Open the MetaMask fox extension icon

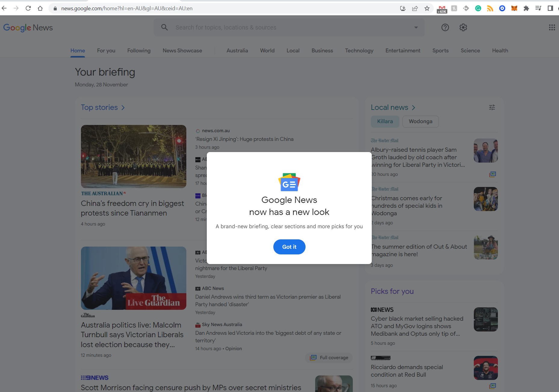click(x=514, y=8)
